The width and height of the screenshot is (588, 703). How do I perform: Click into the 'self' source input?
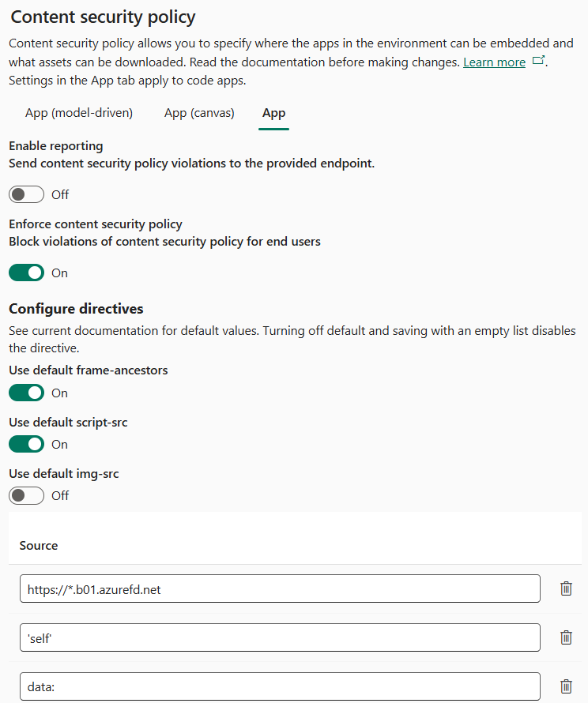280,637
